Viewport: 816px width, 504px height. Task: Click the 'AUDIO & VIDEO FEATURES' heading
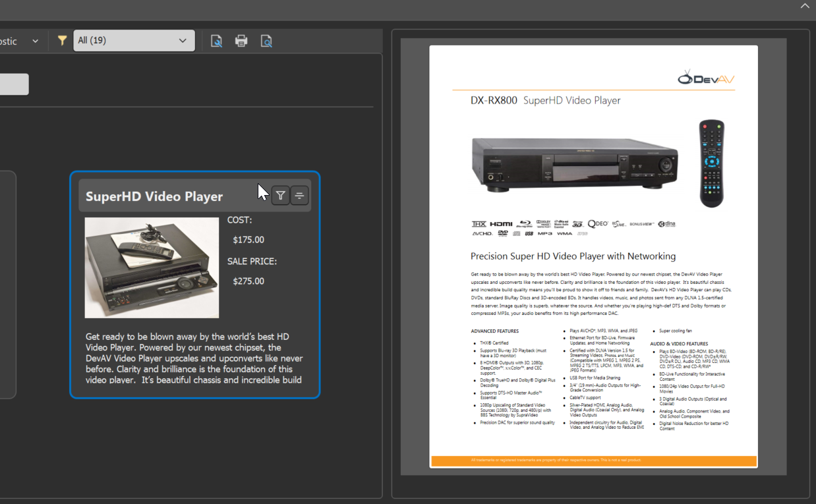point(679,344)
